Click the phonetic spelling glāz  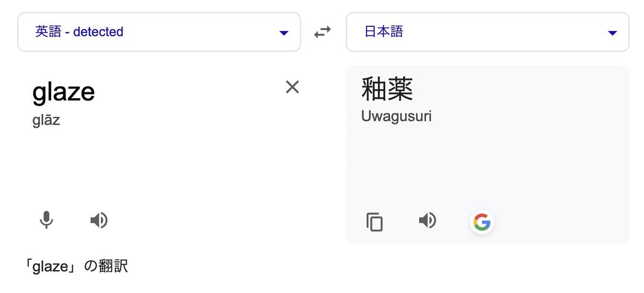pos(46,120)
